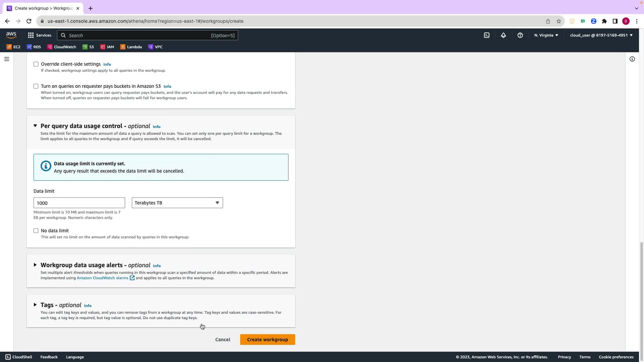Open the EC2 shortcut in favorites bar

[x=13, y=47]
